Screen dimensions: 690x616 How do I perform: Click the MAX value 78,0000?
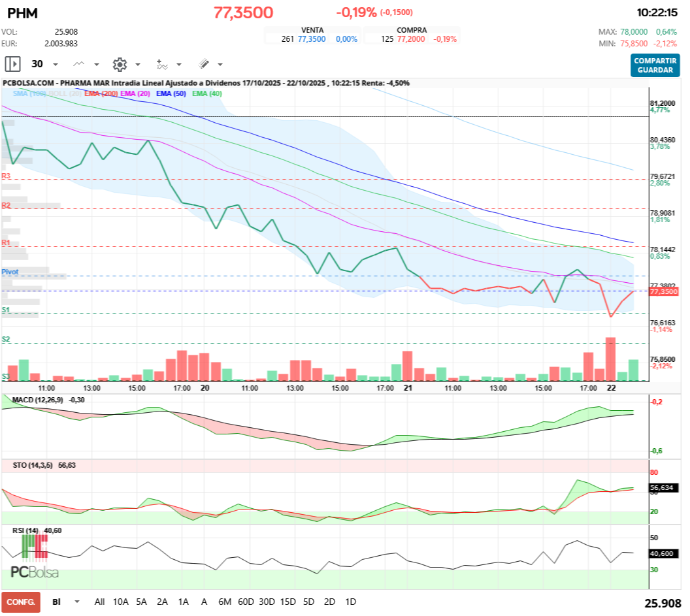tap(634, 32)
